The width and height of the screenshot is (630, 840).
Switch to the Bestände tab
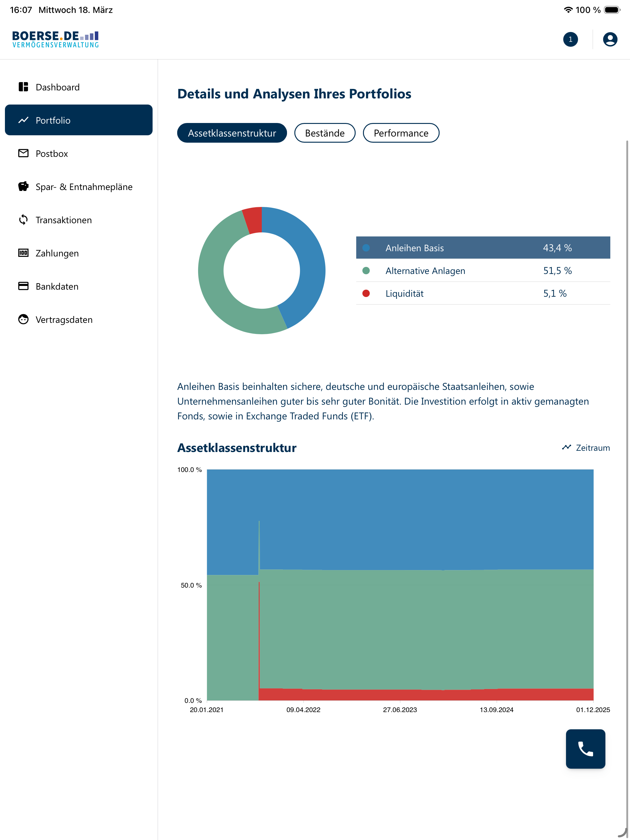click(325, 133)
